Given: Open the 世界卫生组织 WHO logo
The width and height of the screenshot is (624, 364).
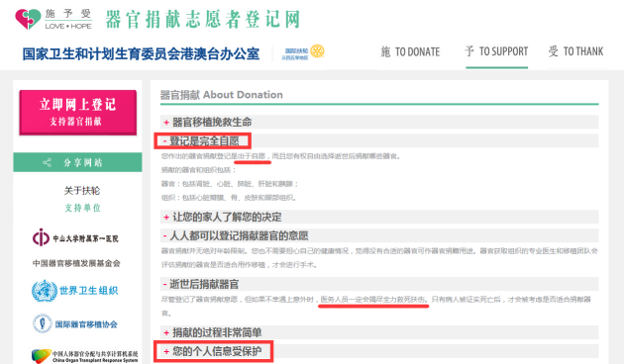Looking at the screenshot, I should pyautogui.click(x=75, y=291).
